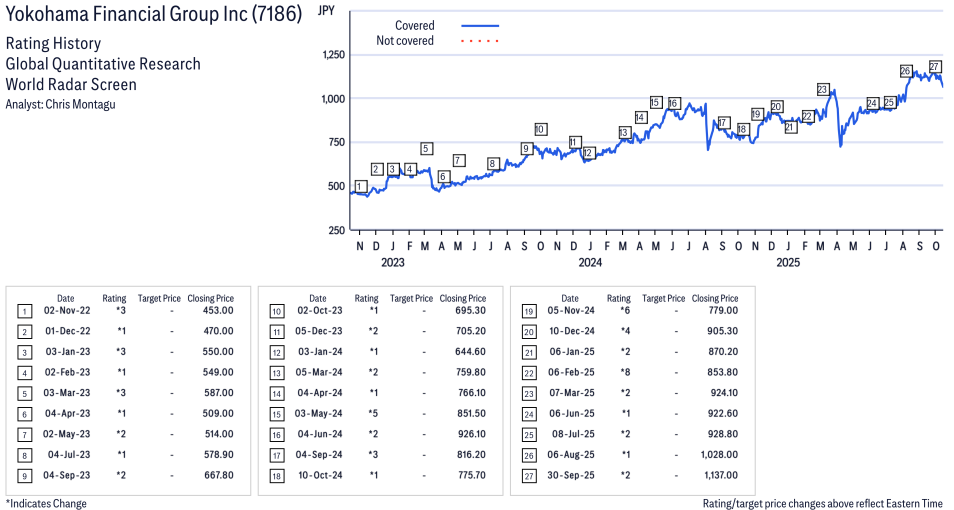The image size is (954, 510).
Task: Click the Yokohama Financial Group Inc title
Action: 153,15
